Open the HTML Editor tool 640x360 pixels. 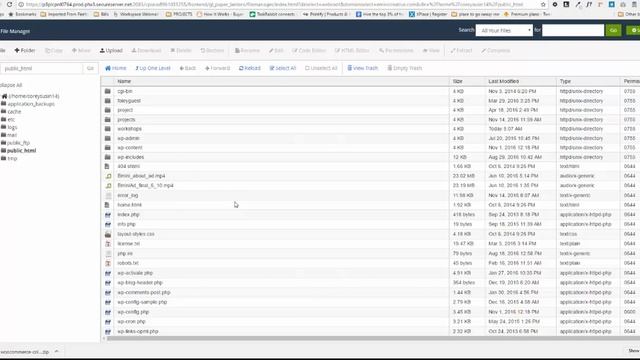[x=352, y=51]
